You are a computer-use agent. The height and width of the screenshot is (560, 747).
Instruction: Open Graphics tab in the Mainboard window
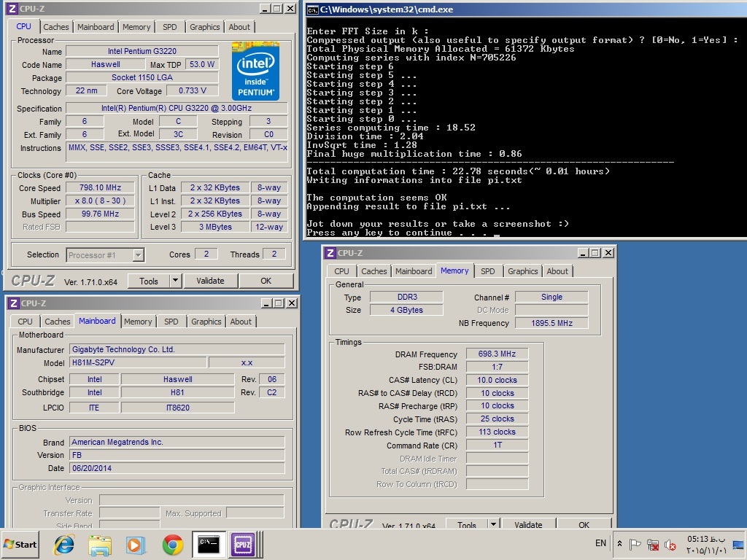pos(206,322)
